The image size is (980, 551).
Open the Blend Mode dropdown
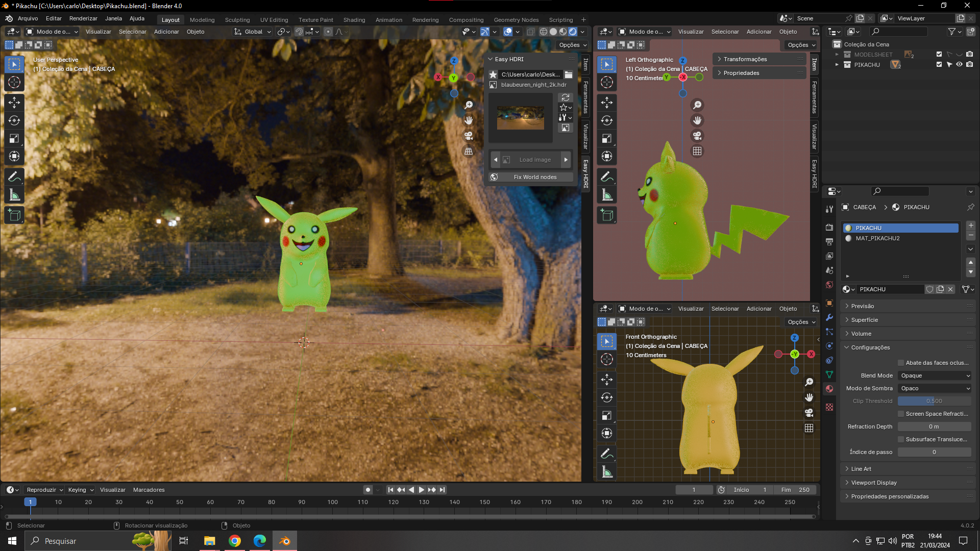coord(935,375)
